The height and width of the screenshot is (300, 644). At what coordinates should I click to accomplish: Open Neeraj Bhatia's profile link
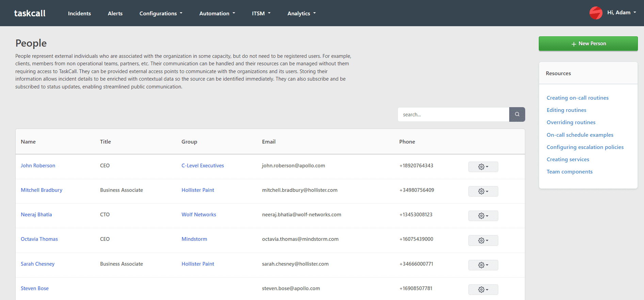pos(36,215)
